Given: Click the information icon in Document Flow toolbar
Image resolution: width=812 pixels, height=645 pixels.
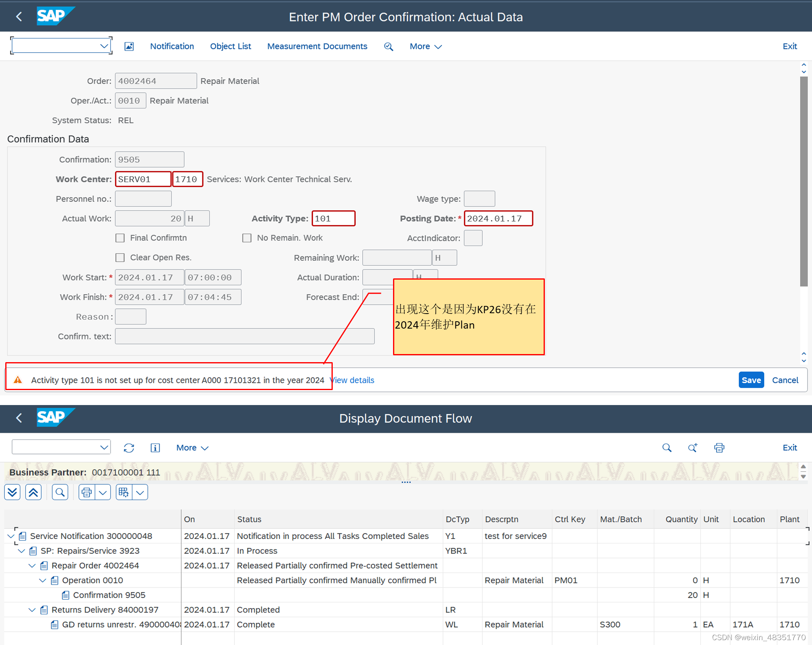Looking at the screenshot, I should pyautogui.click(x=155, y=448).
